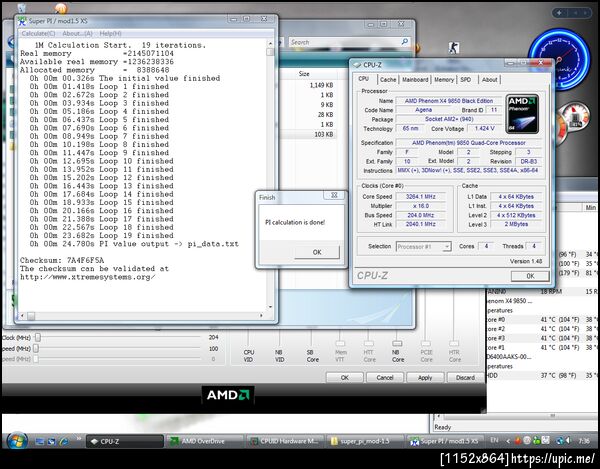Open the About...(A) menu in Super PI
The width and height of the screenshot is (600, 469).
click(77, 34)
